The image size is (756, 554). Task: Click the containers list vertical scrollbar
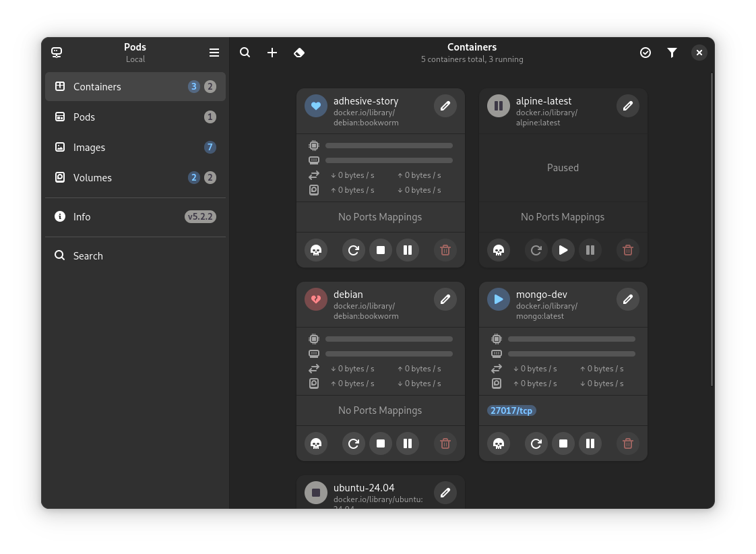coord(712,230)
